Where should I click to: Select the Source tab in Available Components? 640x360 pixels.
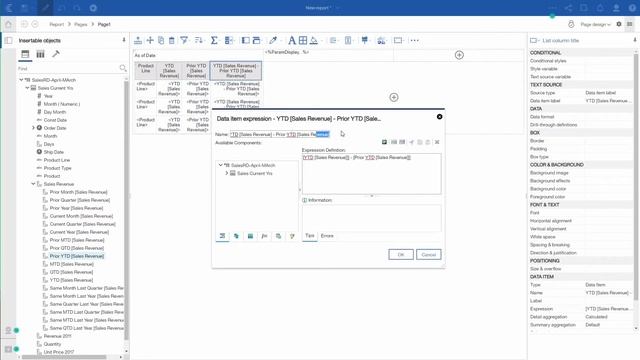tap(222, 236)
